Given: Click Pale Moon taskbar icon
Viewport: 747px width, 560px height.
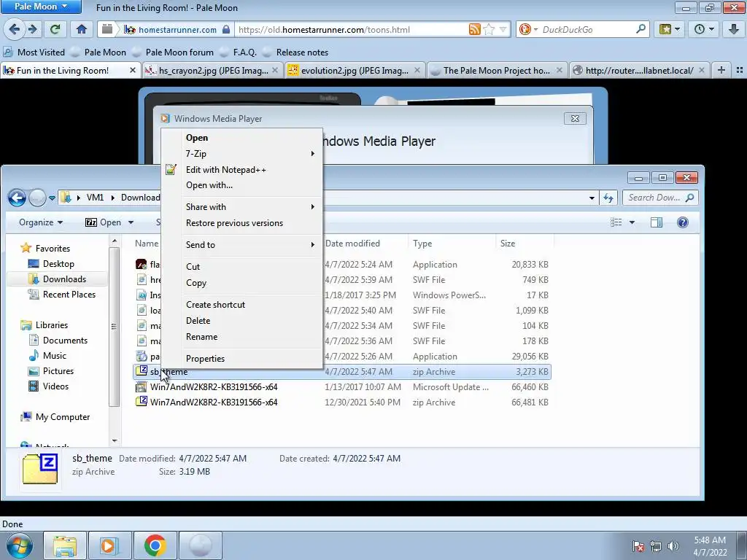Looking at the screenshot, I should [200, 545].
